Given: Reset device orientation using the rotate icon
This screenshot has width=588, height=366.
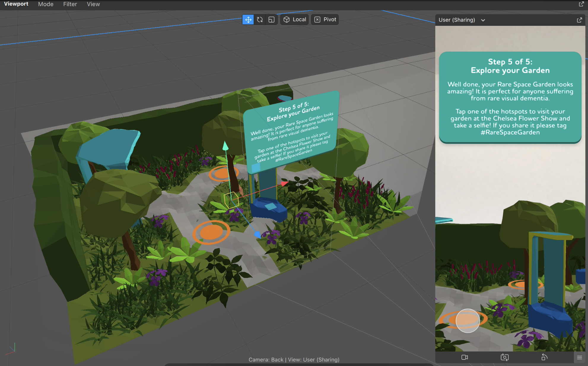Looking at the screenshot, I should [x=545, y=357].
